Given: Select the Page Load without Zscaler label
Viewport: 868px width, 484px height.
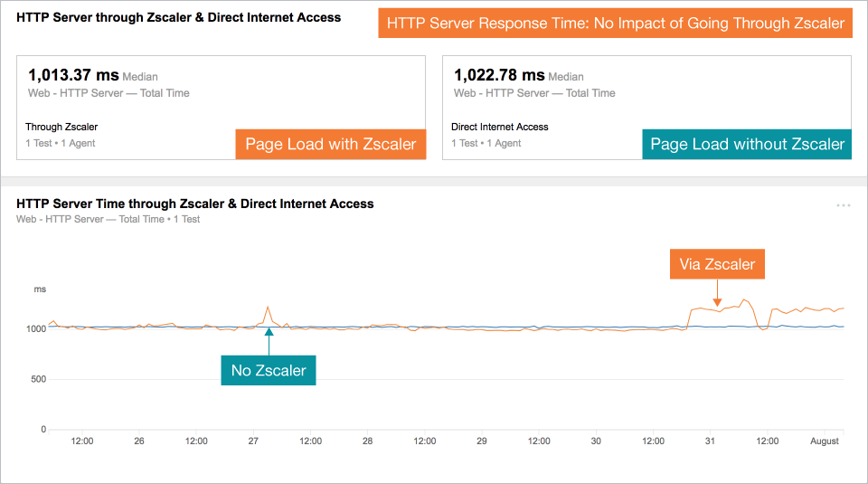Looking at the screenshot, I should [x=747, y=144].
